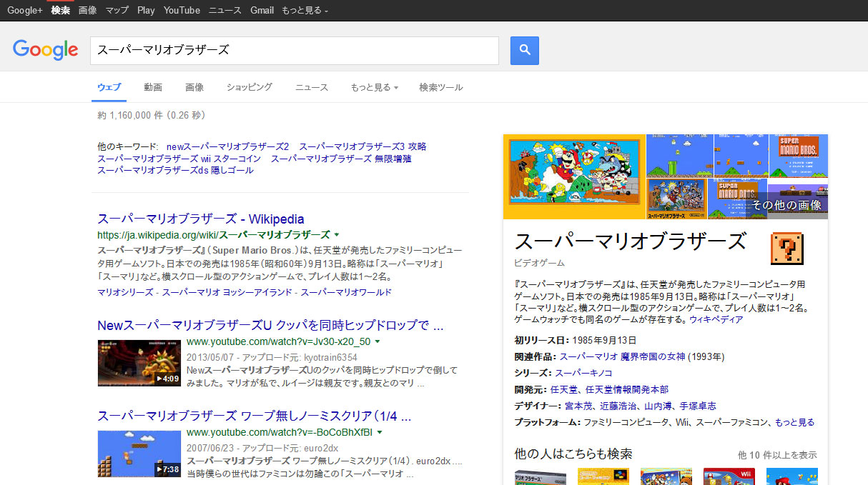Click 他 10 件以上を表示
Viewport: 868px width, 485px height.
778,455
